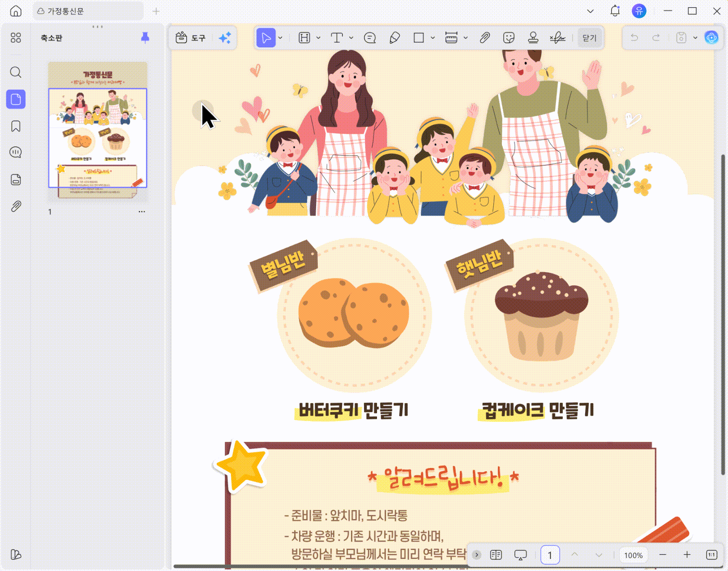
Task: Select the measurement ruler tool
Action: click(451, 38)
